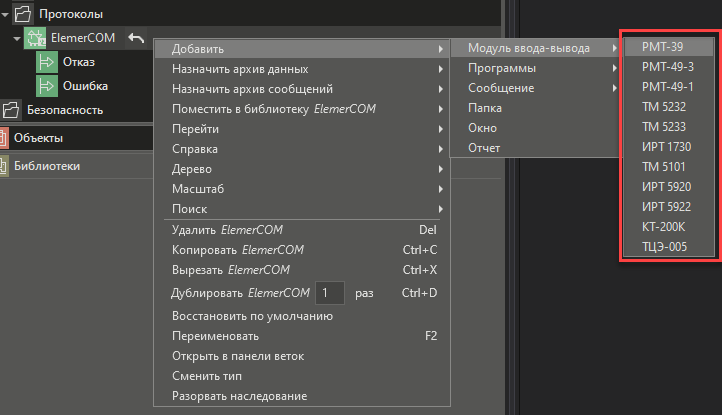Click the Библиотеки panel icon
Screen dimensions: 722x415
(5, 166)
